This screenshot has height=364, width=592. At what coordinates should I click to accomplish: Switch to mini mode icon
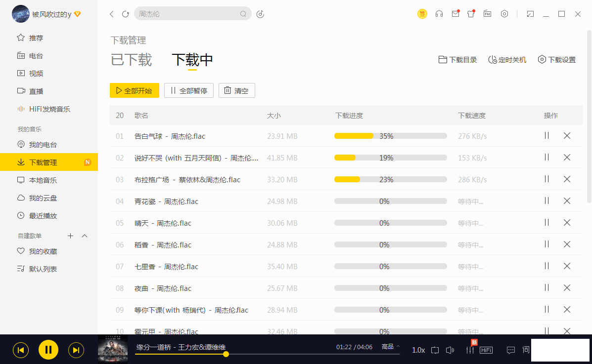(531, 14)
